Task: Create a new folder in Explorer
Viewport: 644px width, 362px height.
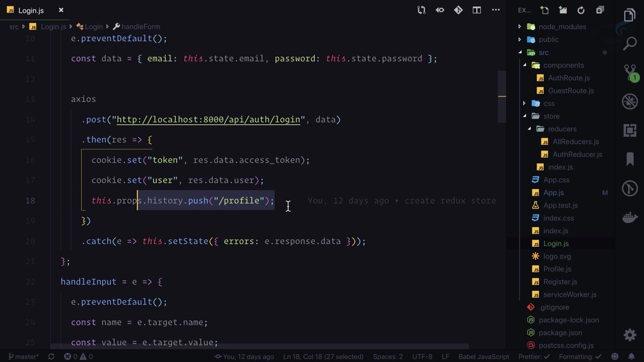Action: (562, 10)
